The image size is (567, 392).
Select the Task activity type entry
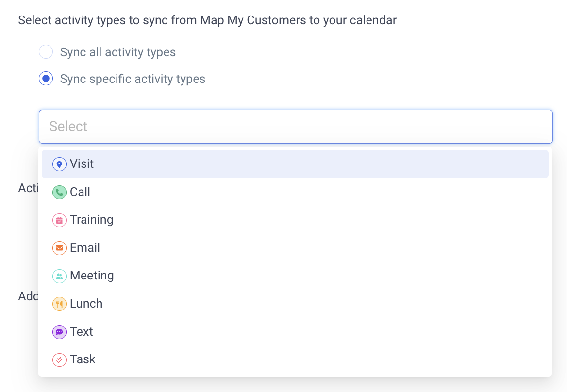tap(295, 360)
